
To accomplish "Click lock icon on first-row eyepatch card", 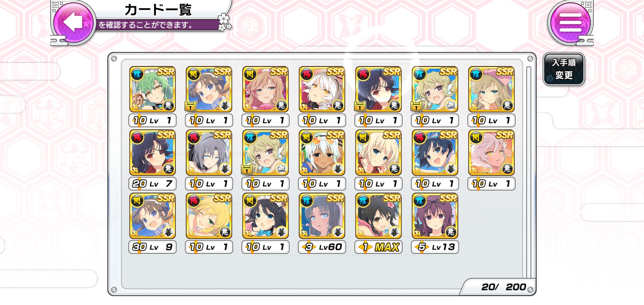I will click(x=360, y=106).
